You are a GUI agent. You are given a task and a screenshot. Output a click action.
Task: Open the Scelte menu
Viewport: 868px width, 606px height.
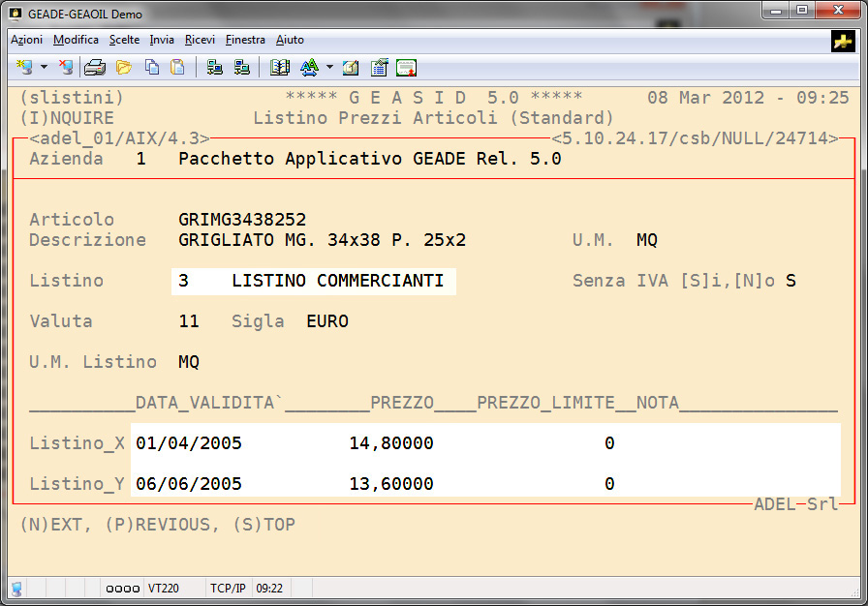(x=124, y=40)
